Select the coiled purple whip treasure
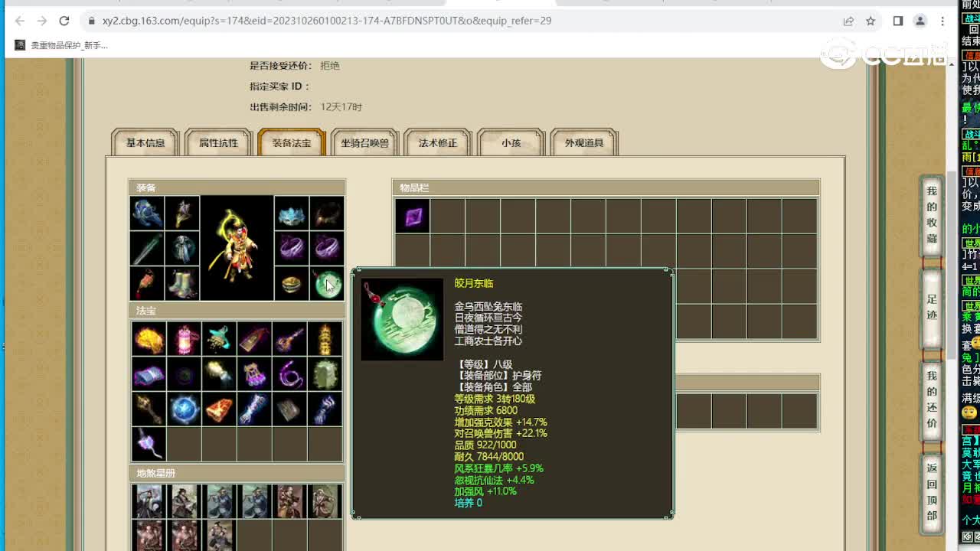The image size is (980, 551). tap(289, 373)
